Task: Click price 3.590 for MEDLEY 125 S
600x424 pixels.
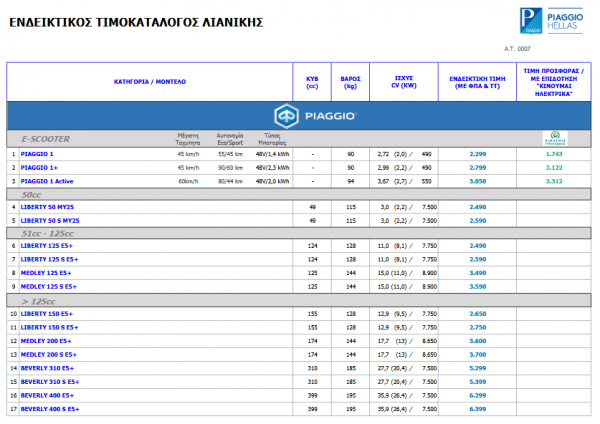Action: (x=478, y=287)
